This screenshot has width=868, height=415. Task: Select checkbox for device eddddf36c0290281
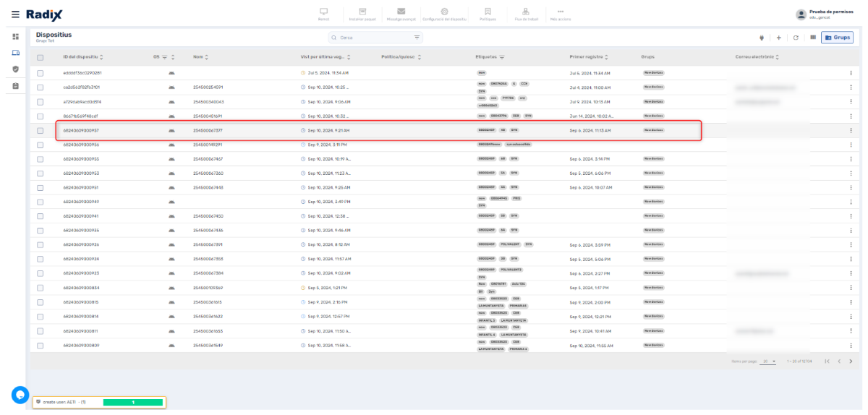pyautogui.click(x=41, y=73)
